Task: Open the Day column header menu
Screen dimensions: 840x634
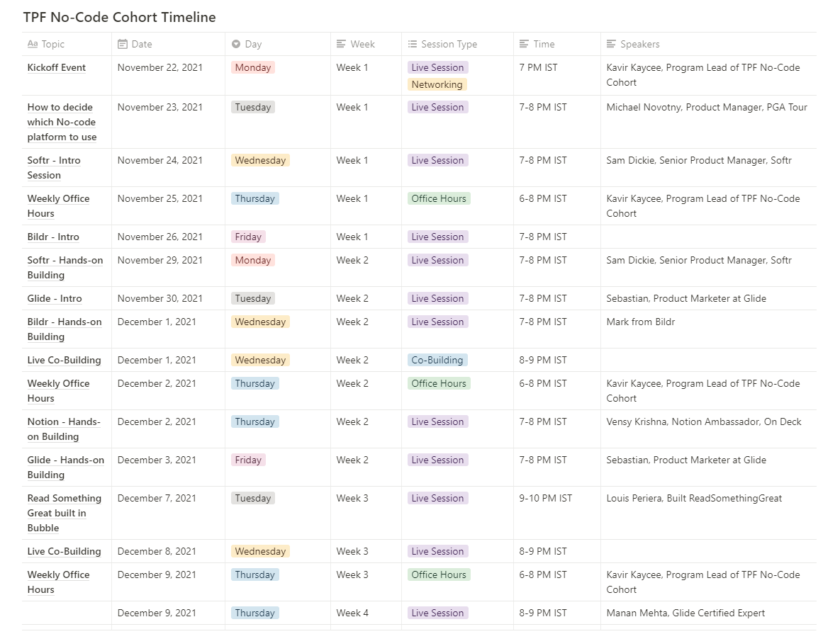Action: pyautogui.click(x=277, y=44)
